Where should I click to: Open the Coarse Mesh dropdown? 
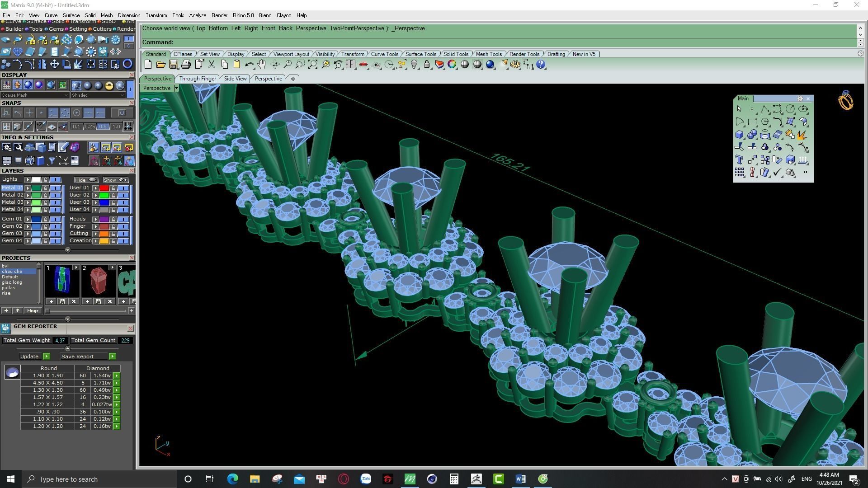click(x=35, y=95)
